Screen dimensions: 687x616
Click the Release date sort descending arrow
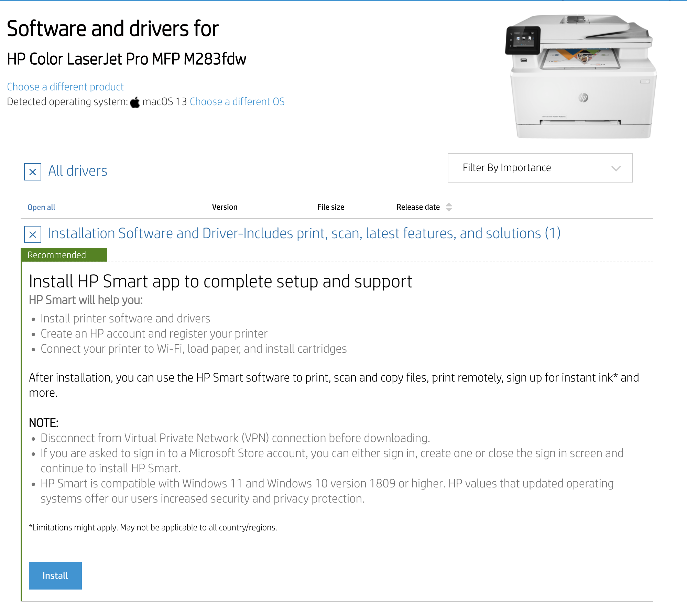pos(449,210)
